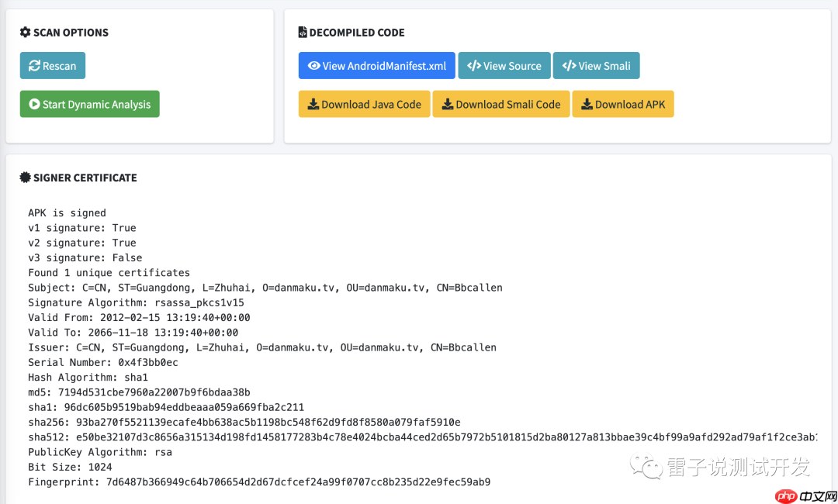This screenshot has width=838, height=504.
Task: Download Java Code archive
Action: pos(365,104)
